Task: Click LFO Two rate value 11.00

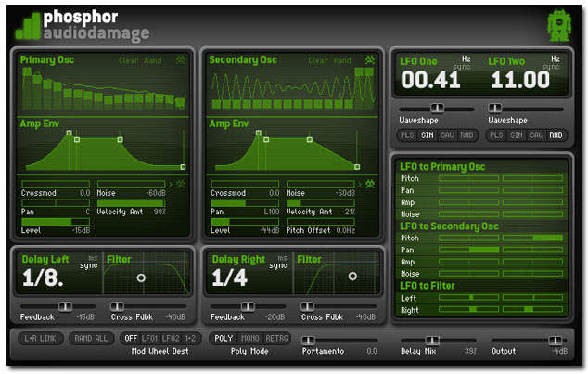Action: (520, 80)
